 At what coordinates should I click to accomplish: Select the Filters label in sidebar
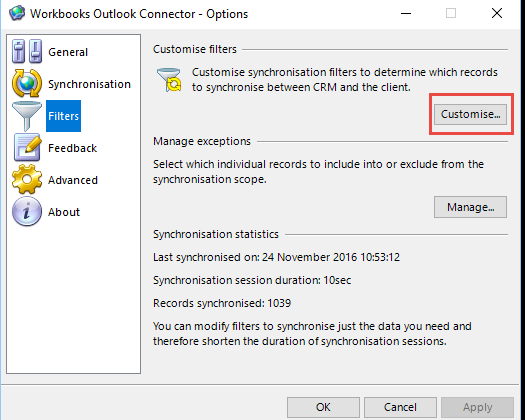click(63, 116)
